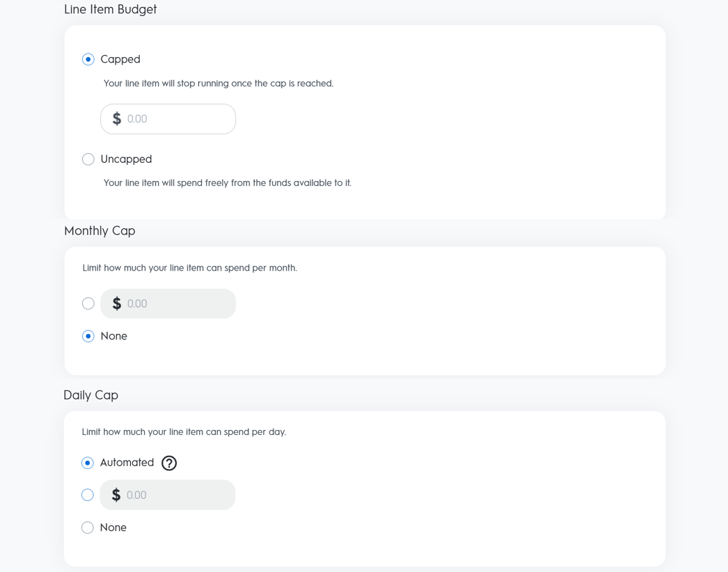Click the 'spend freely from the funds' description
Image resolution: width=728 pixels, height=572 pixels.
coord(228,183)
